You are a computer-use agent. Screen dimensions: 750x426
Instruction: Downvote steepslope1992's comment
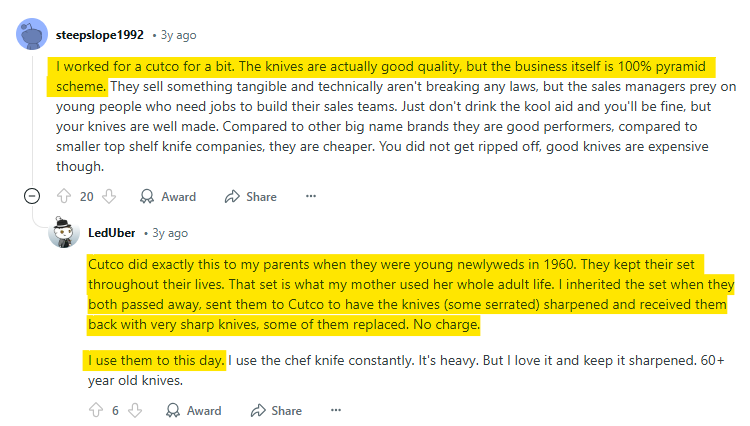tap(109, 196)
